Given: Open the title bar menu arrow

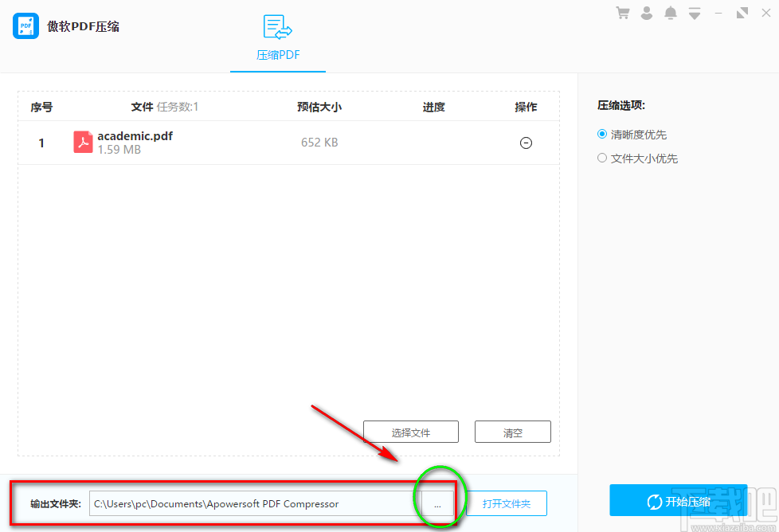Looking at the screenshot, I should click(695, 13).
